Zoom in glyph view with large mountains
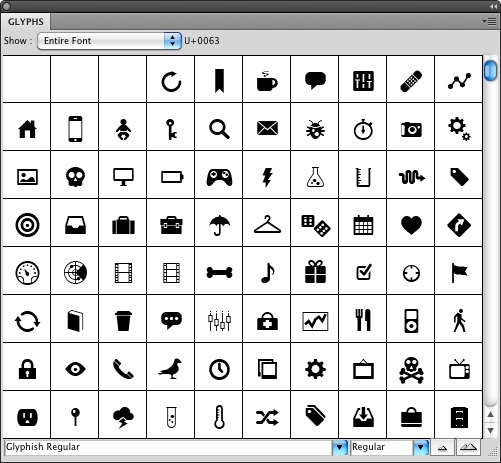 pyautogui.click(x=468, y=447)
